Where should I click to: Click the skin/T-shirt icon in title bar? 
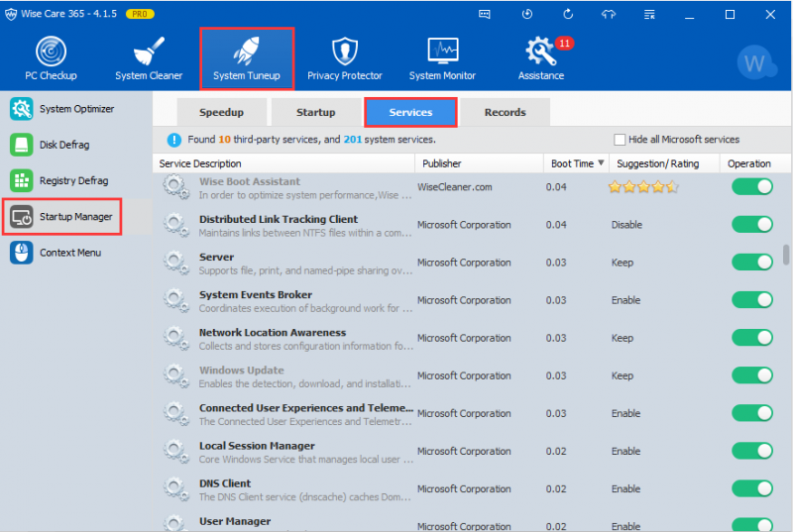609,14
